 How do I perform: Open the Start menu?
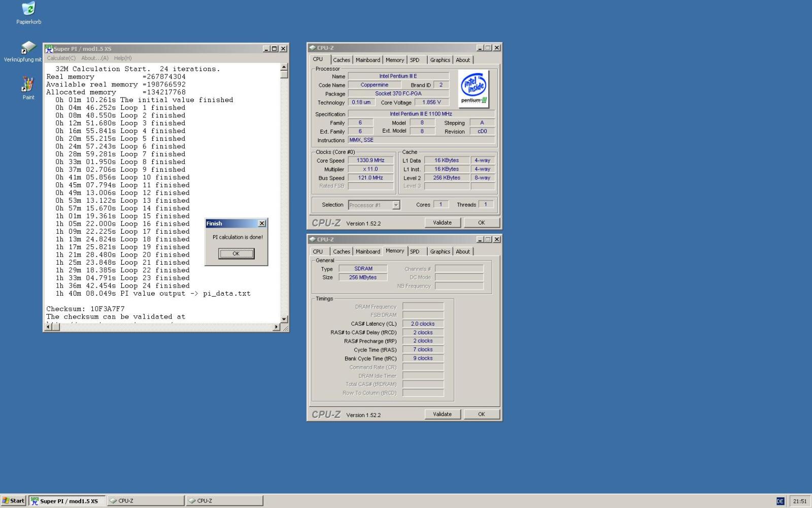coord(13,501)
